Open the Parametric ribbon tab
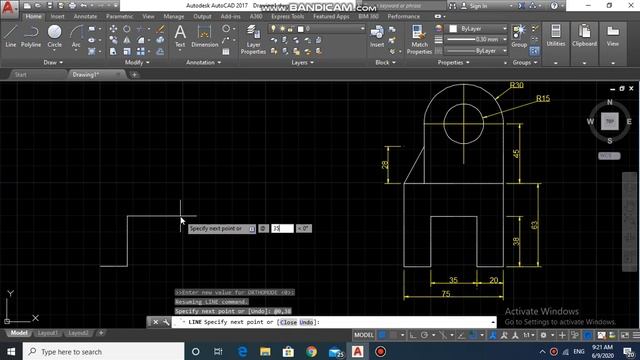Viewport: 640px width, 360px height. (x=119, y=16)
